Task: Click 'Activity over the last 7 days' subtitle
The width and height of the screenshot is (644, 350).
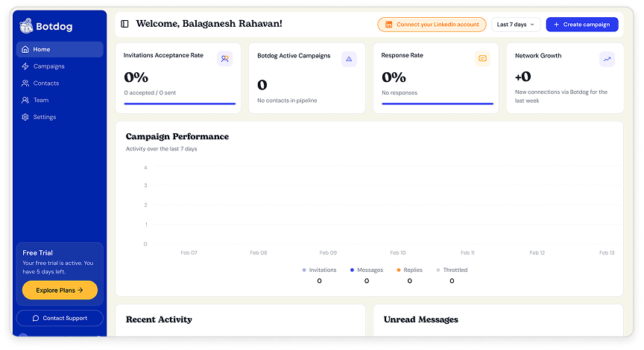Action: click(x=162, y=148)
